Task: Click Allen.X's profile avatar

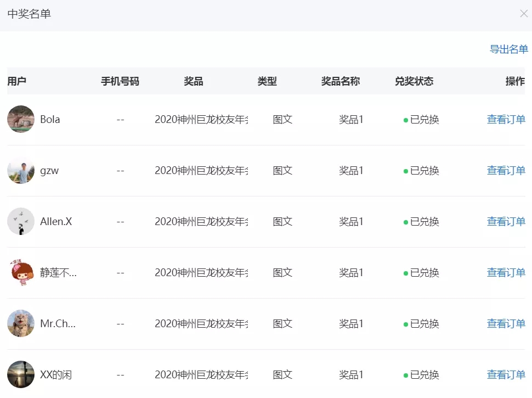Action: tap(20, 221)
